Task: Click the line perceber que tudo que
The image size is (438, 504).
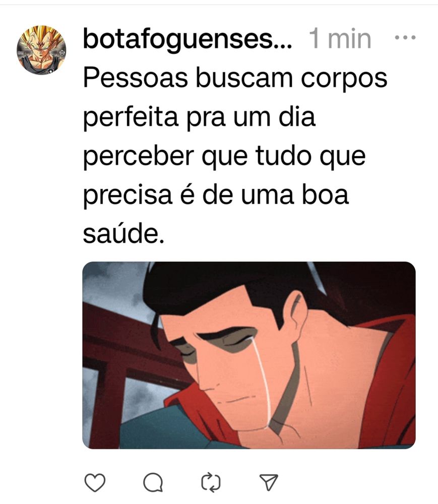Action: click(x=224, y=156)
